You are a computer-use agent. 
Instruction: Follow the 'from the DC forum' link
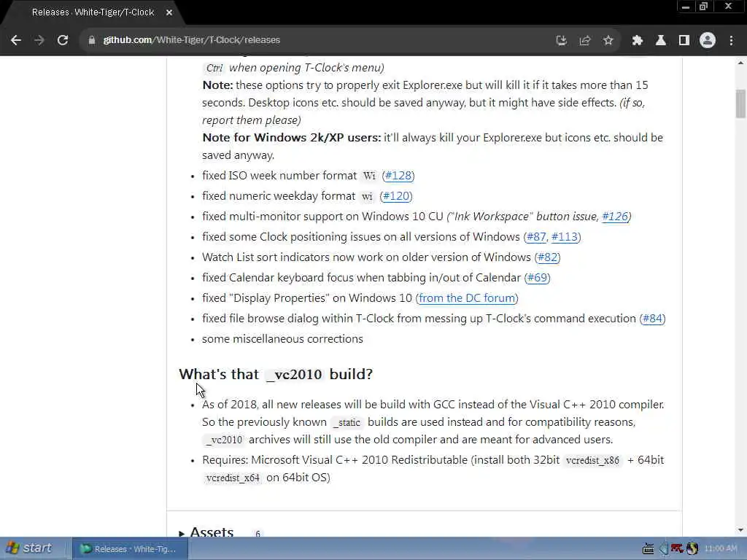pos(467,298)
